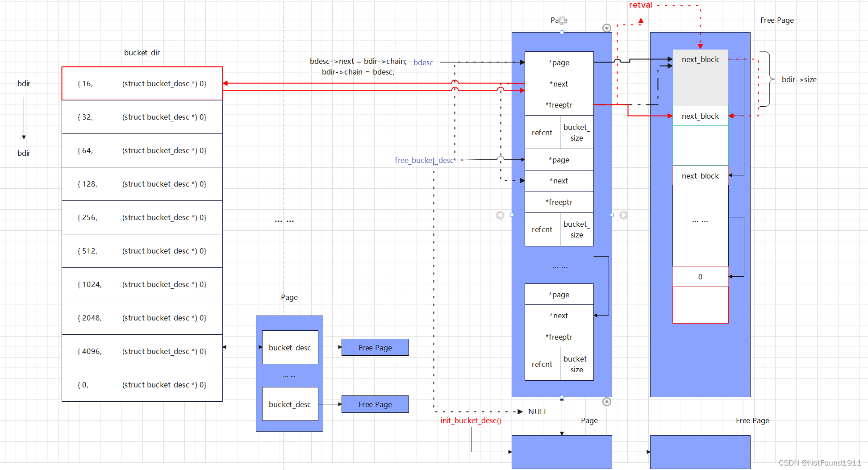868x470 pixels.
Task: Select the { 16, (struct bucket_desc *) 0} row
Action: (142, 83)
